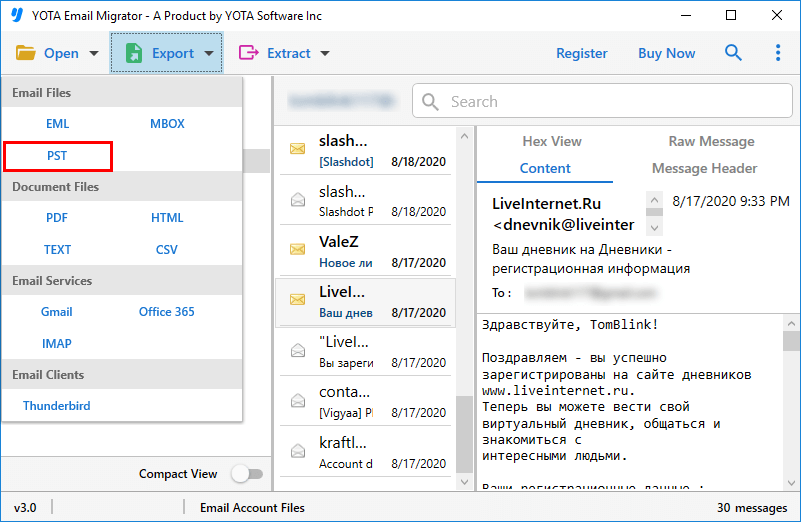The height and width of the screenshot is (522, 801).
Task: Click the Buy Now link
Action: [667, 53]
